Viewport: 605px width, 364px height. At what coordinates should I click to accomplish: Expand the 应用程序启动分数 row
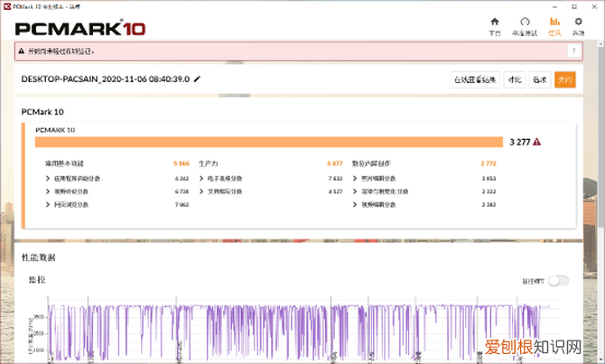(x=48, y=178)
